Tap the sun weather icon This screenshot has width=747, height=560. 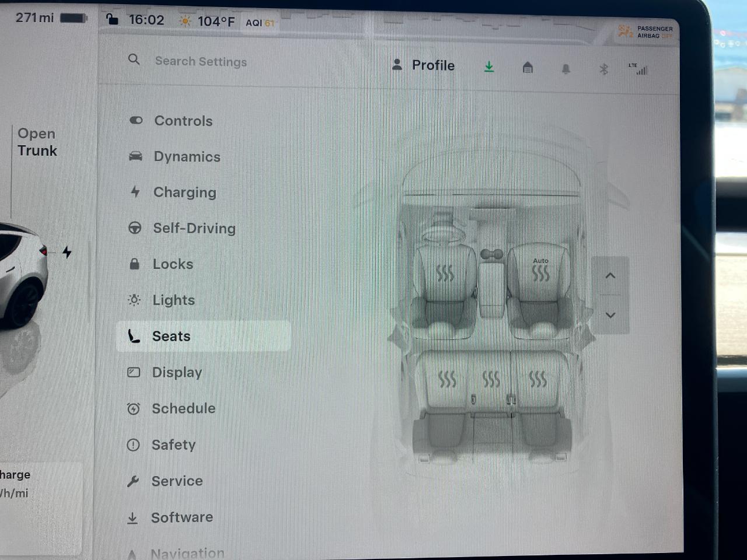pyautogui.click(x=185, y=21)
